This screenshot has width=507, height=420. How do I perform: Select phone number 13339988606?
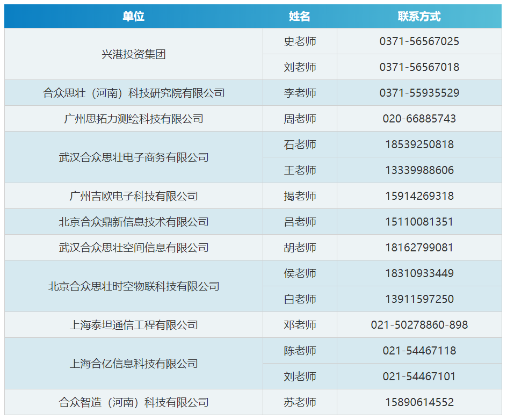(x=419, y=170)
